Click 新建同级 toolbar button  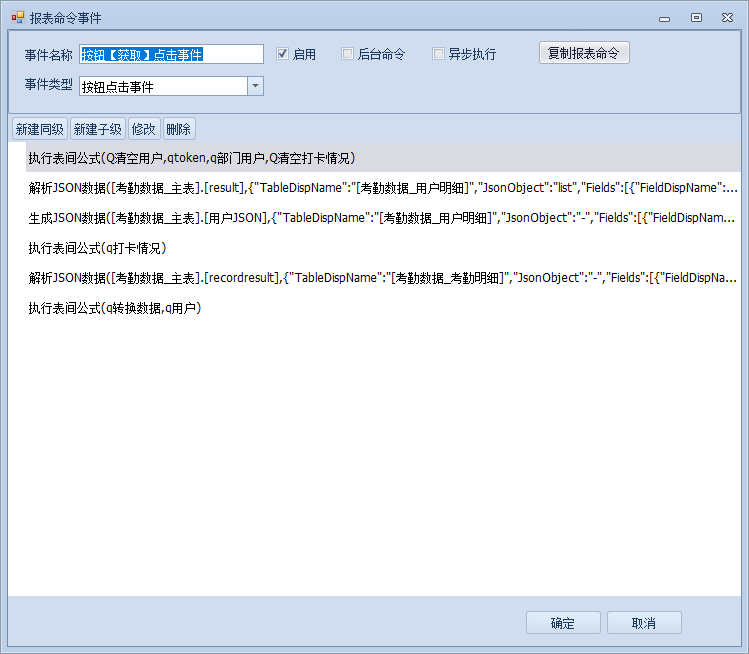click(x=39, y=129)
